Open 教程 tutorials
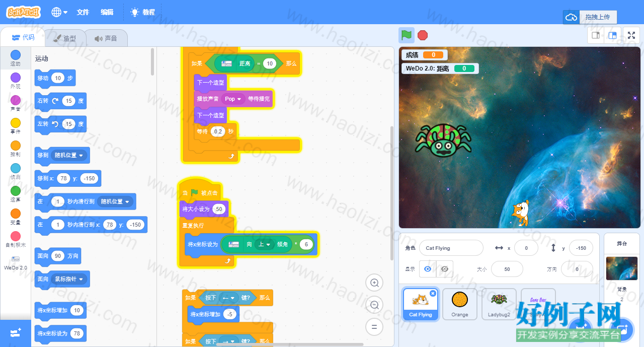Viewport: 644px width, 347px height. tap(143, 12)
